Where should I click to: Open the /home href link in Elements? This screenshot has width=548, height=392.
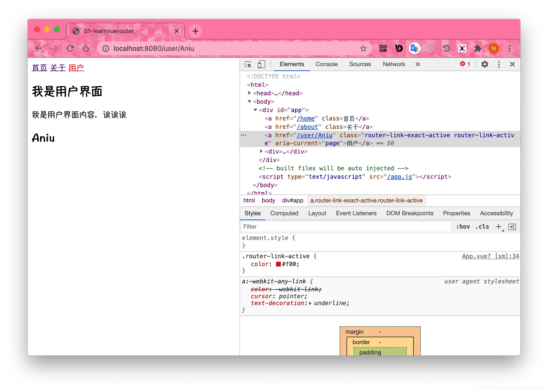point(306,118)
